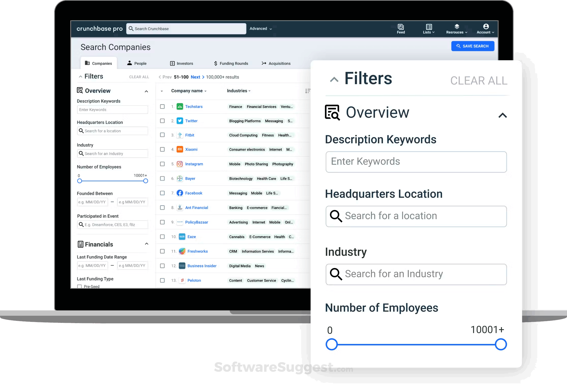Select the Xiaomi row checkbox
This screenshot has width=567, height=392.
[x=162, y=149]
